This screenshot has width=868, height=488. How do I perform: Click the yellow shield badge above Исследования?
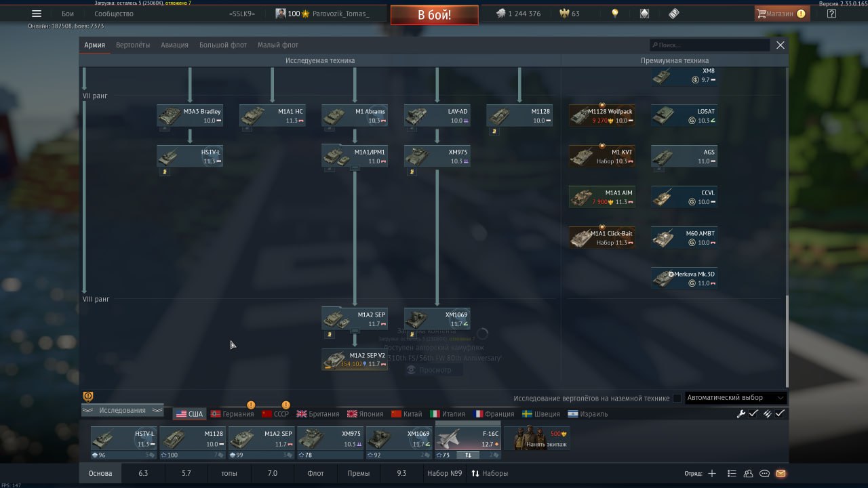coord(87,396)
